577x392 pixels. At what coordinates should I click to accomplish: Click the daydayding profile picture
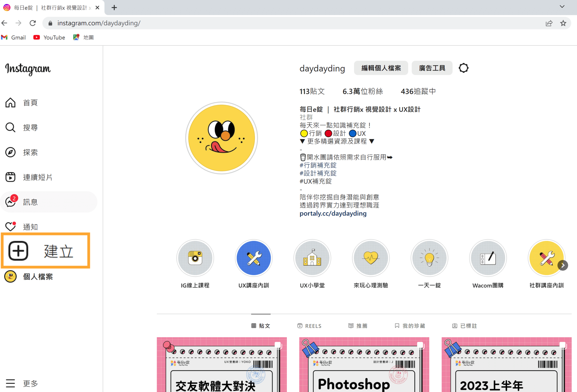pos(221,138)
